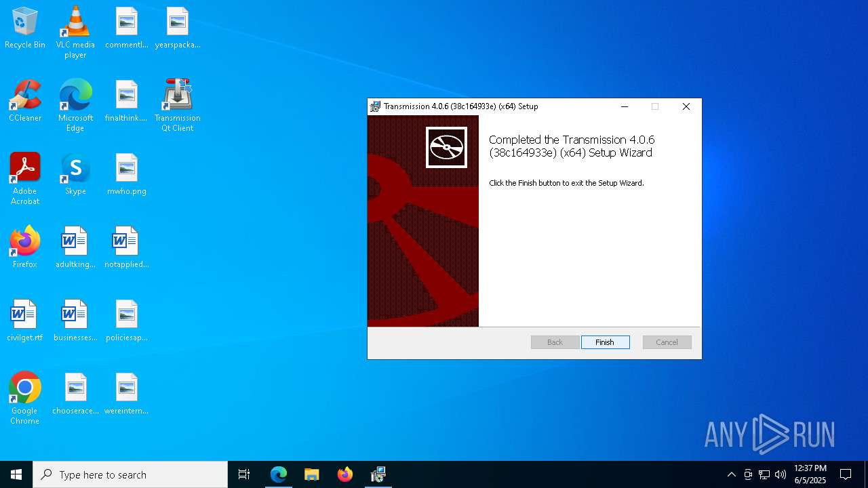This screenshot has height=488, width=868.
Task: Select the wereintern... image file
Action: (x=127, y=394)
